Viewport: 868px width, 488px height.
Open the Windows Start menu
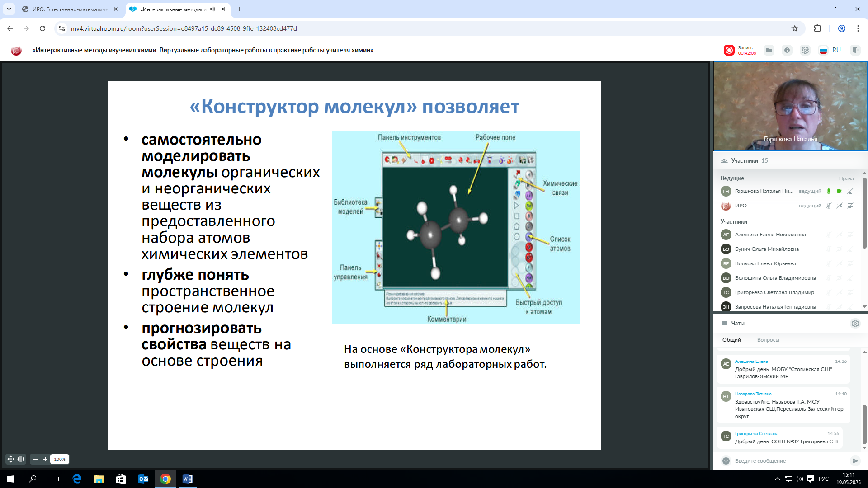point(11,479)
